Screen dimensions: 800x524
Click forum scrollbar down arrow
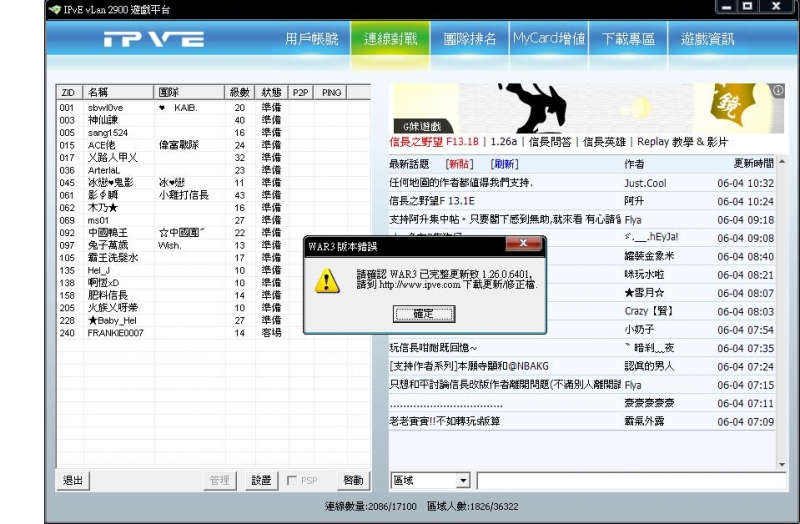782,465
